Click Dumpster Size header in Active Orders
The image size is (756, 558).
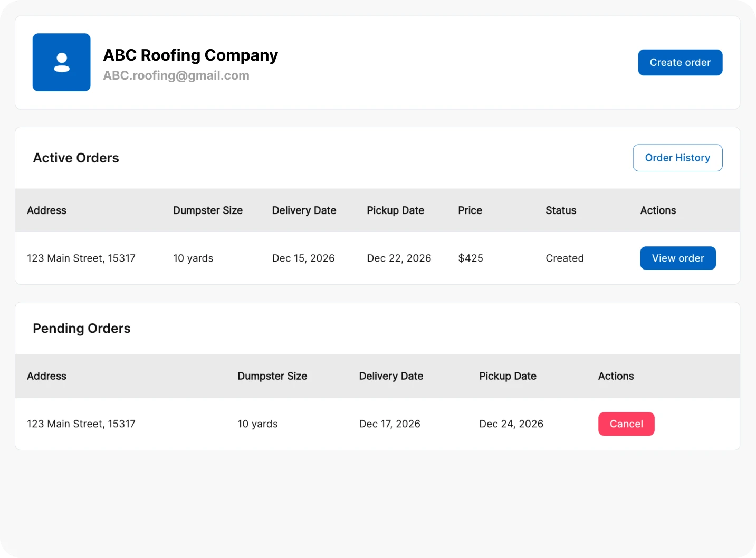coord(208,210)
